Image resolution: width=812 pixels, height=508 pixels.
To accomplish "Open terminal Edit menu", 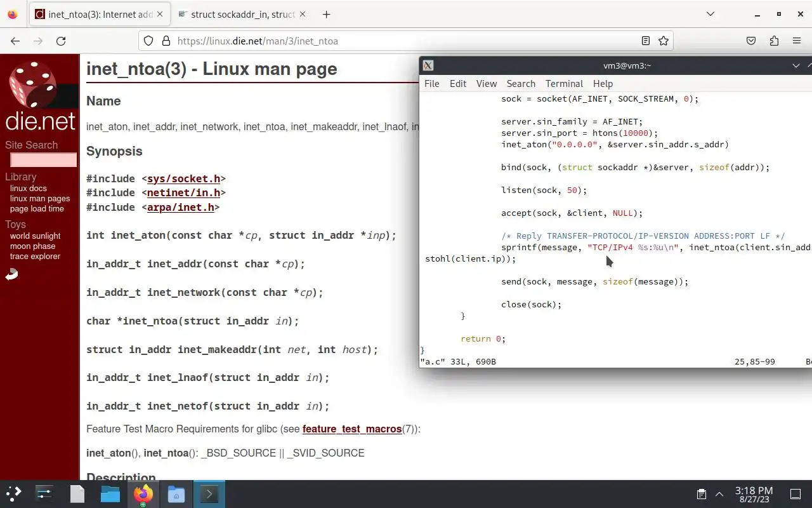I will 458,83.
